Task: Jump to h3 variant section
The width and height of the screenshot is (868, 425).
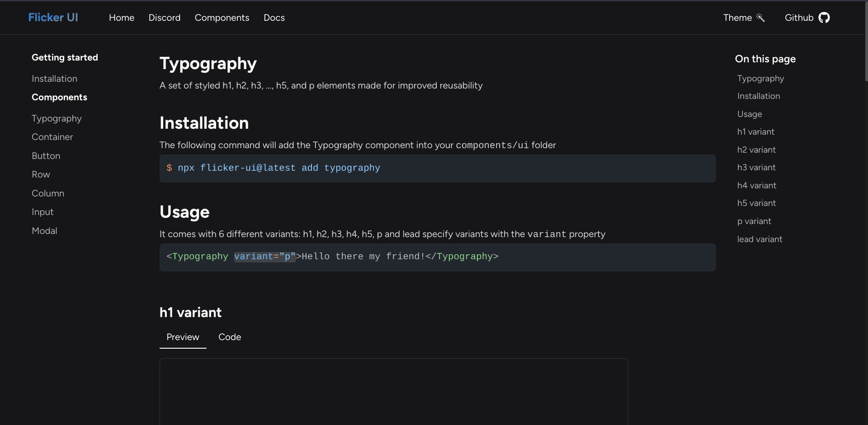Action: (756, 168)
